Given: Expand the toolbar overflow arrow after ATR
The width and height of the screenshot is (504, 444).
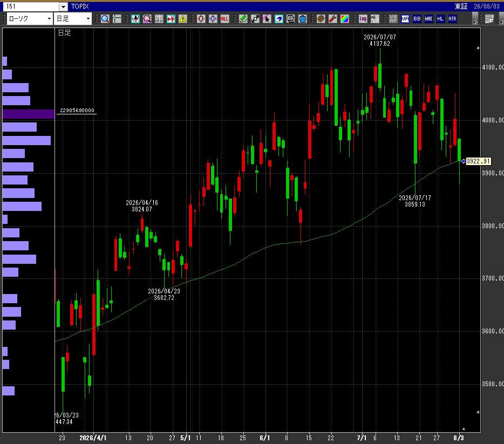Looking at the screenshot, I should [475, 19].
